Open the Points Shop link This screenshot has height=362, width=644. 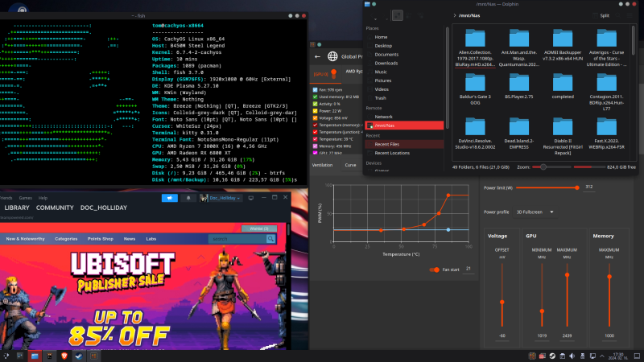click(100, 239)
